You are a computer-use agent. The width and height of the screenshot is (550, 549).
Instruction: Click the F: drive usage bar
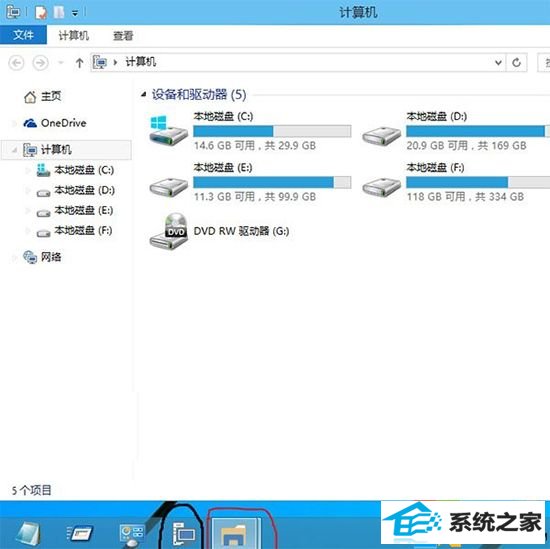pyautogui.click(x=478, y=182)
